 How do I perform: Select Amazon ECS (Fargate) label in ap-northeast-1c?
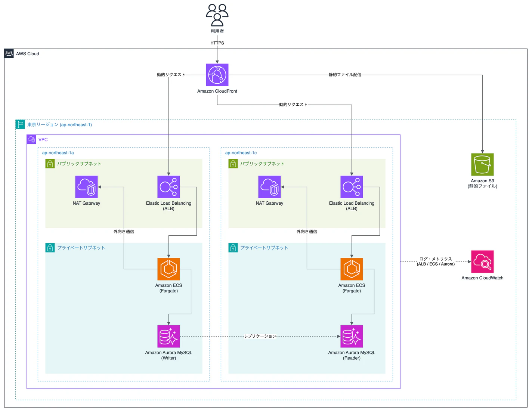point(352,288)
